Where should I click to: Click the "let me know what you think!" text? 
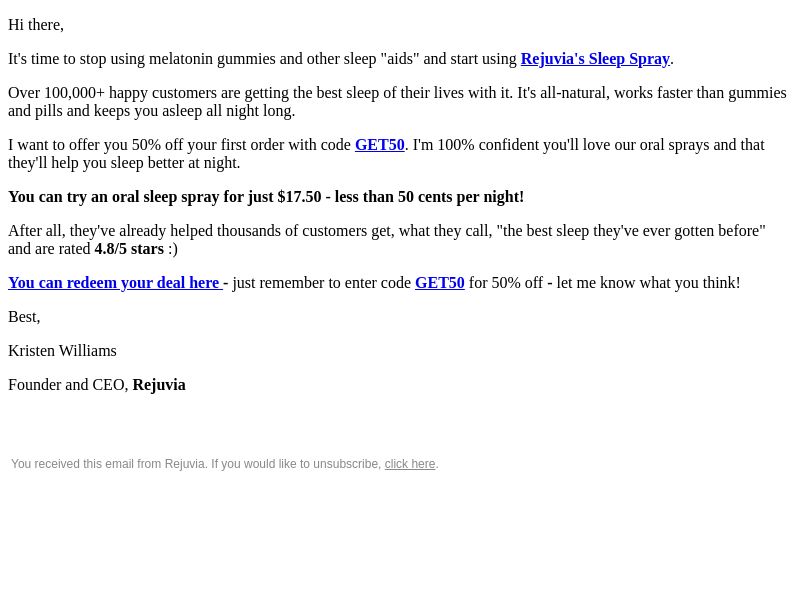pos(648,283)
